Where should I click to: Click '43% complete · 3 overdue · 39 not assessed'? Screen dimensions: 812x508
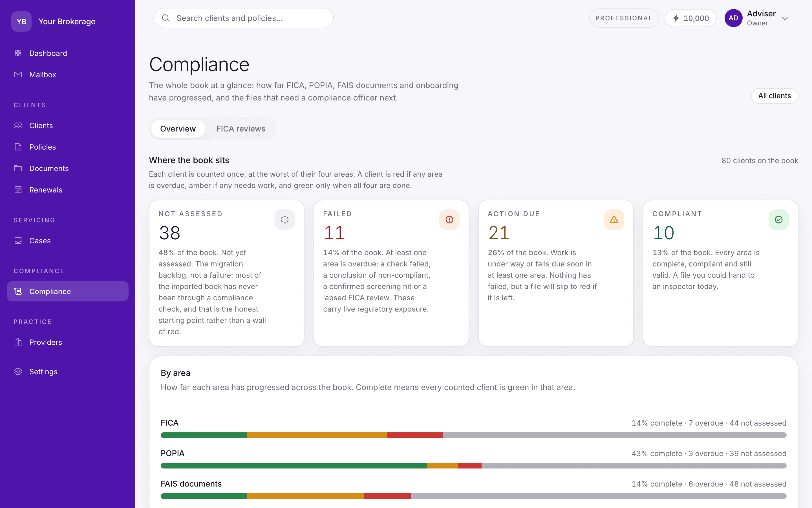point(709,454)
